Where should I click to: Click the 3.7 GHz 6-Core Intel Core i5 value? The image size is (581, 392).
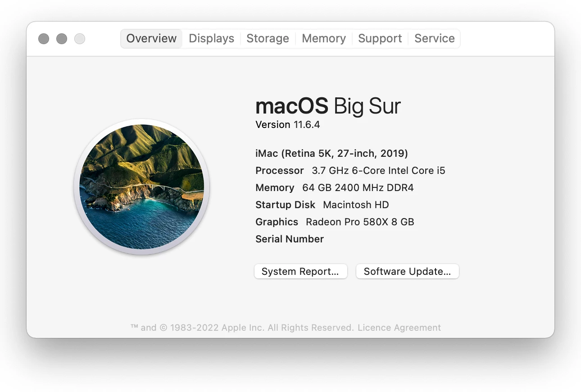pyautogui.click(x=378, y=171)
